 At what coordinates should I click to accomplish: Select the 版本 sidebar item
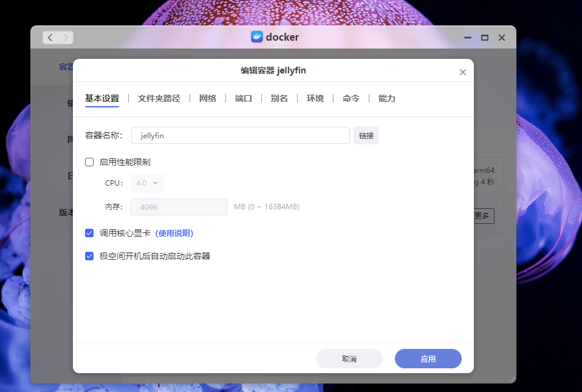click(66, 212)
